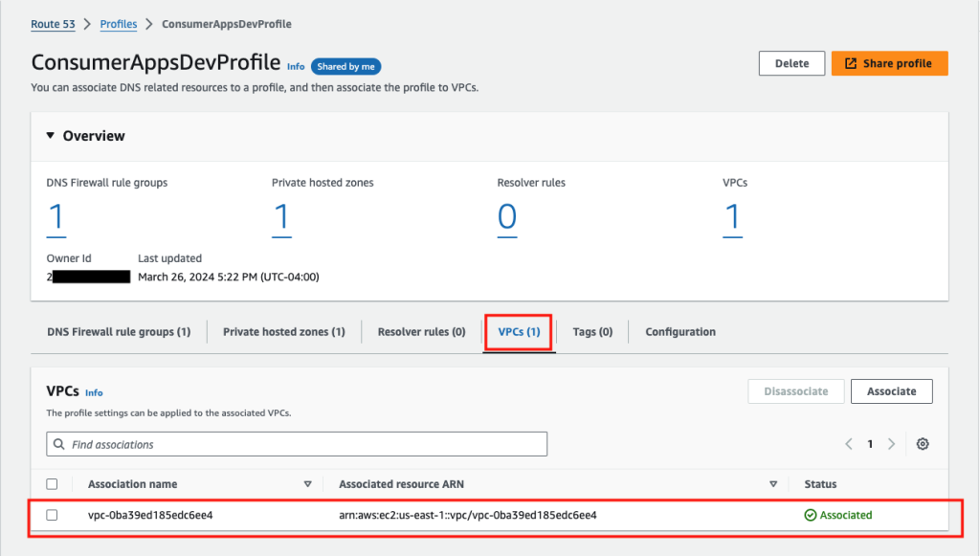Click the previous page chevron in pagination
Viewport: 980px width, 556px height.
pyautogui.click(x=848, y=444)
